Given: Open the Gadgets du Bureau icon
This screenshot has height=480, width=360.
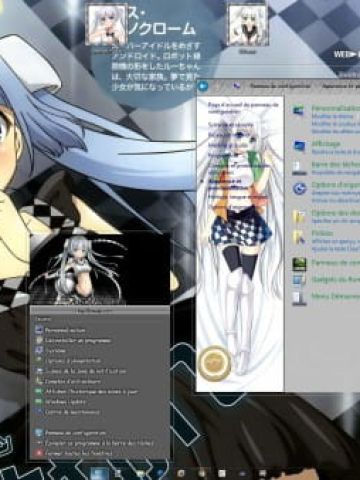Looking at the screenshot, I should pyautogui.click(x=299, y=280).
